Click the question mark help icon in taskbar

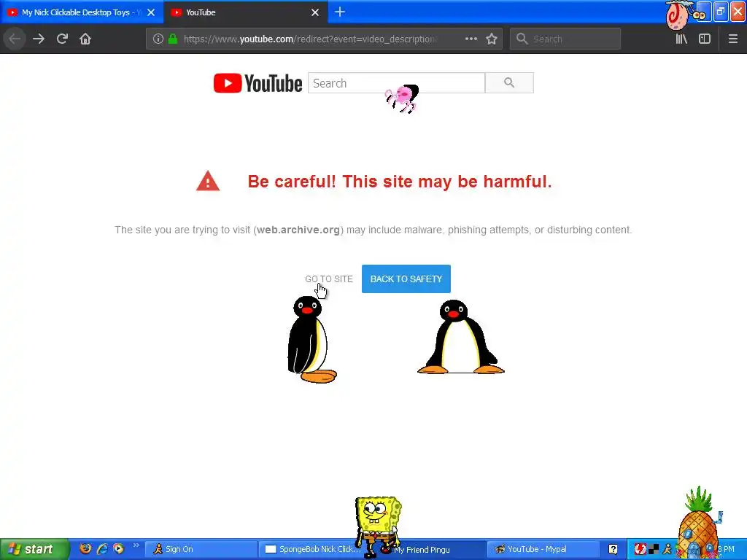coord(613,550)
